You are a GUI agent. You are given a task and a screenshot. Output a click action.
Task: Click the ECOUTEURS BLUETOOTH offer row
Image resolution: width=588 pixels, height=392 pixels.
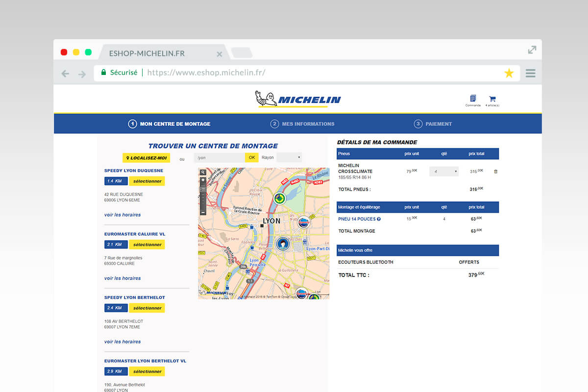[417, 262]
